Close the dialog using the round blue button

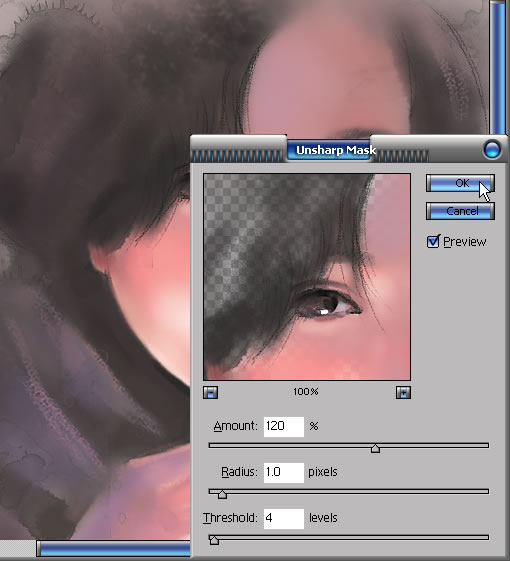coord(492,149)
